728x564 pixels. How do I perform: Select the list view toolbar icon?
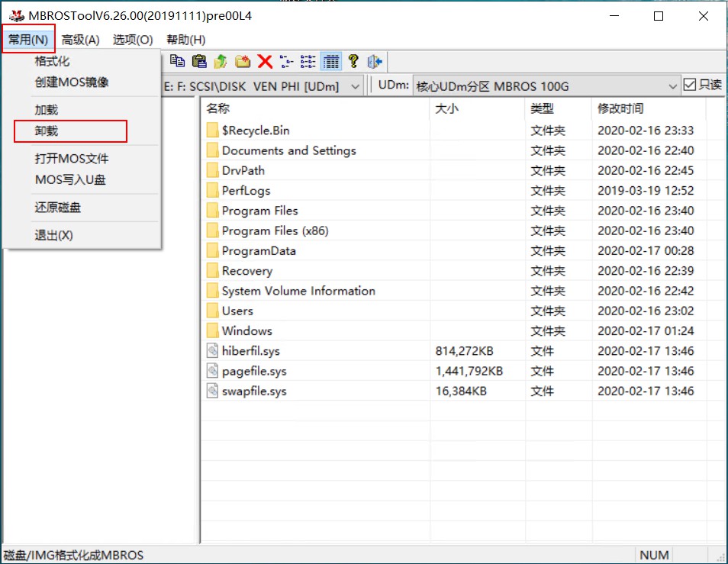pos(309,61)
